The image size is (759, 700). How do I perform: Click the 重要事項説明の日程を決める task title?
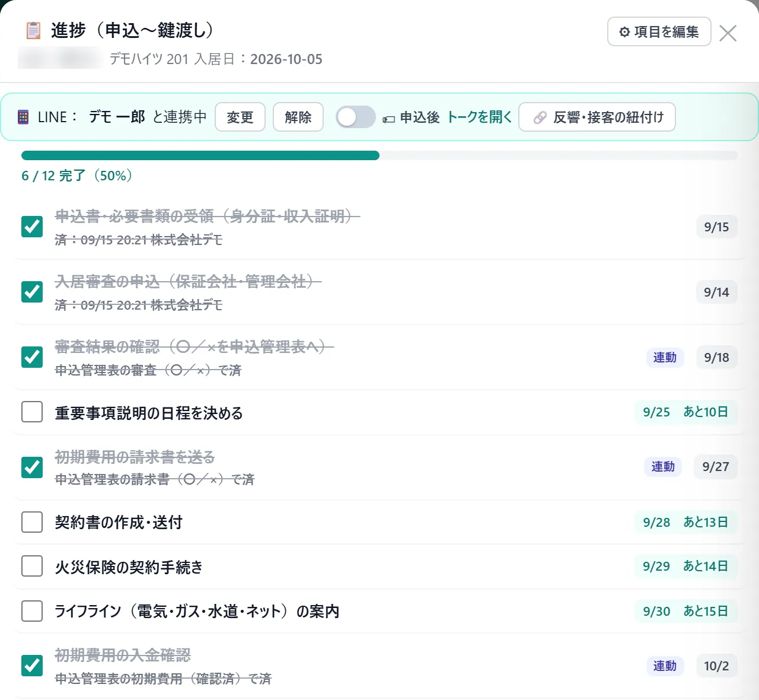pos(149,413)
